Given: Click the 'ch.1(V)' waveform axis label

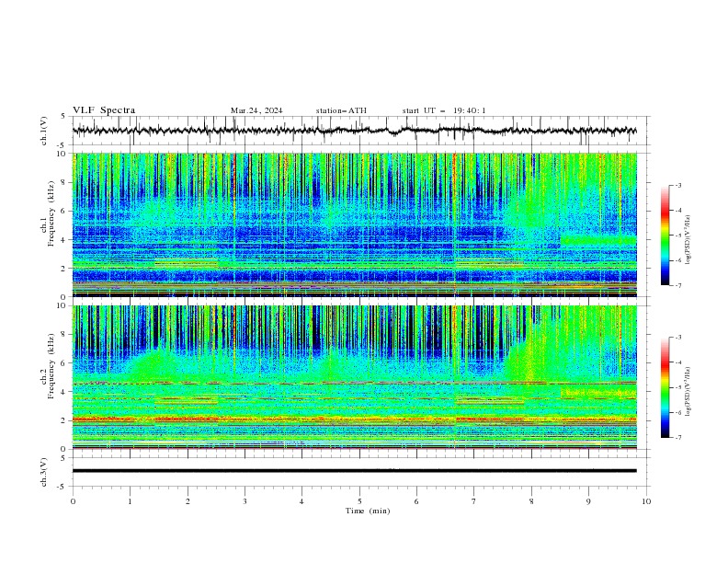Looking at the screenshot, I should coord(44,131).
